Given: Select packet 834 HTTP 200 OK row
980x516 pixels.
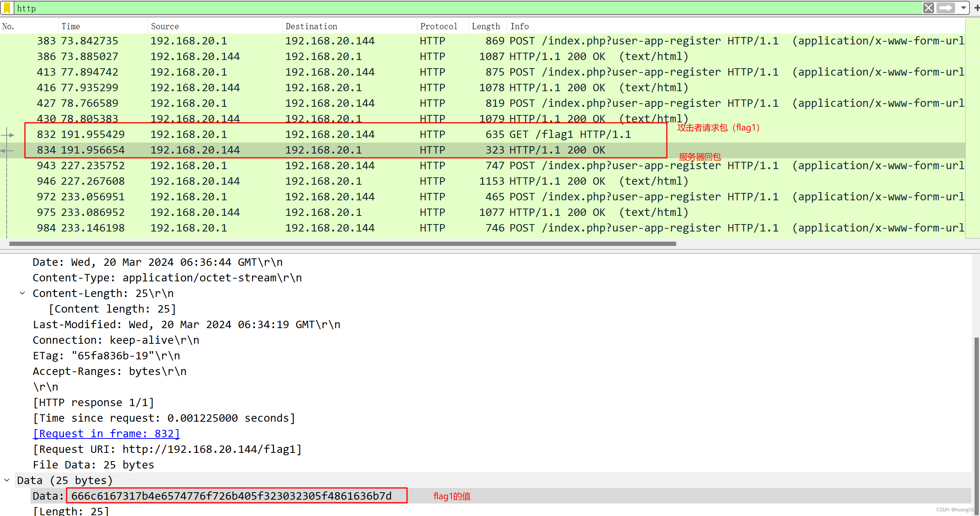Looking at the screenshot, I should point(483,150).
